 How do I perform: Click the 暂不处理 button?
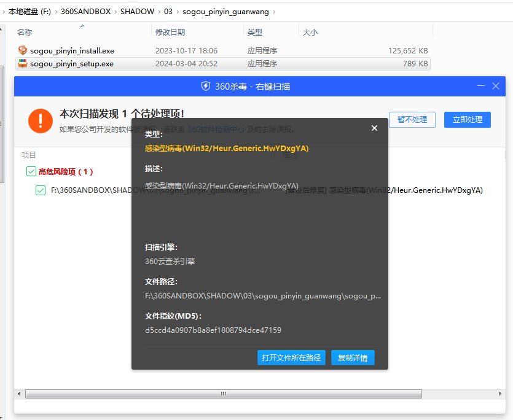point(412,120)
